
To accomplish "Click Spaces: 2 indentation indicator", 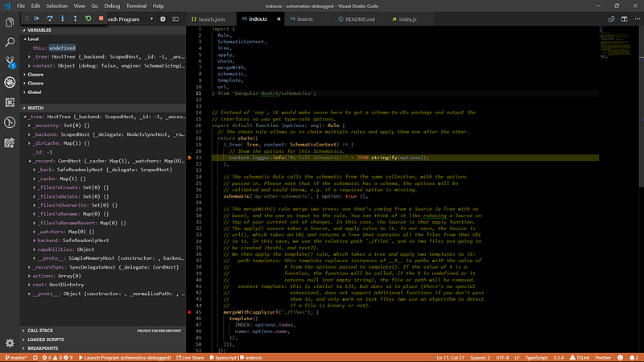I will [x=480, y=357].
